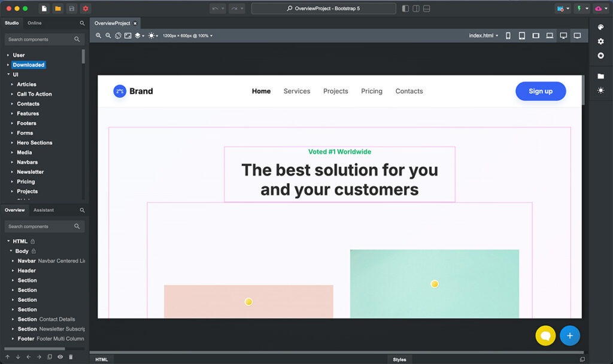
Task: Select the Zoom Out tool
Action: point(108,35)
